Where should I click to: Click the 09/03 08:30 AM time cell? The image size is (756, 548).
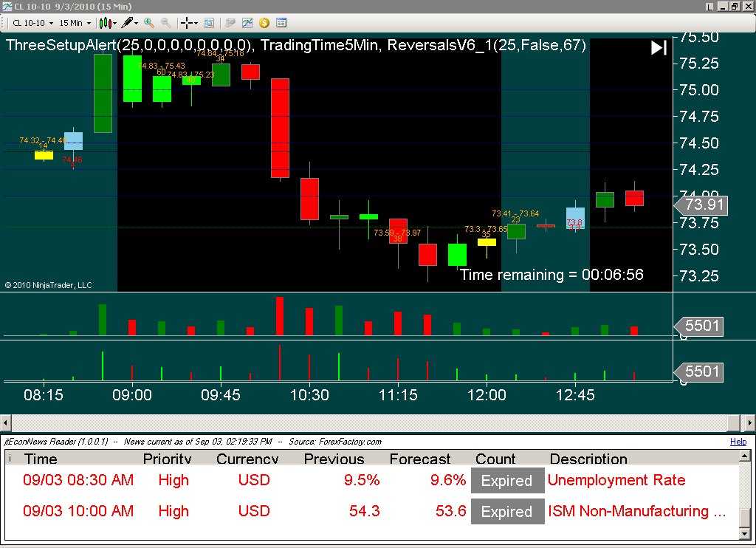[x=78, y=480]
